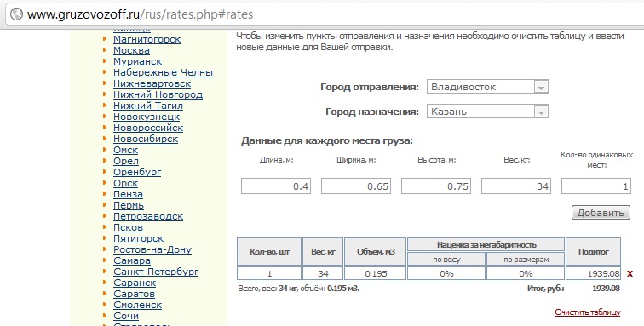Click the Кол-во, шт column header

pyautogui.click(x=269, y=252)
